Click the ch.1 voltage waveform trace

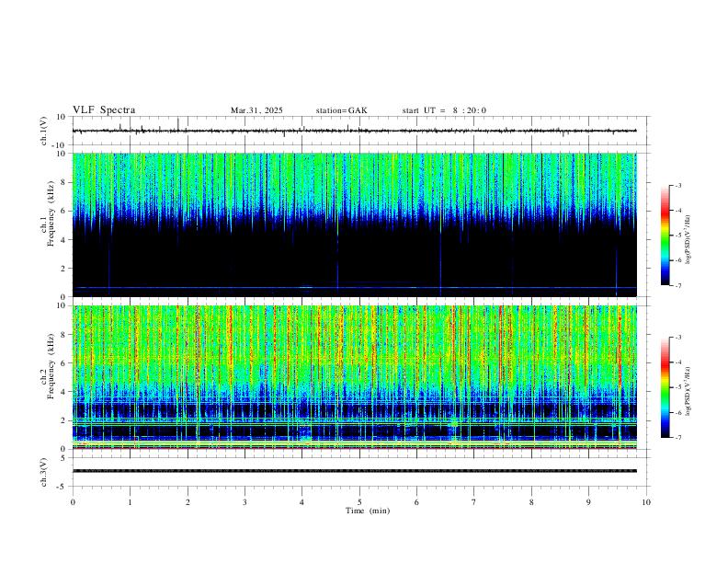click(355, 131)
